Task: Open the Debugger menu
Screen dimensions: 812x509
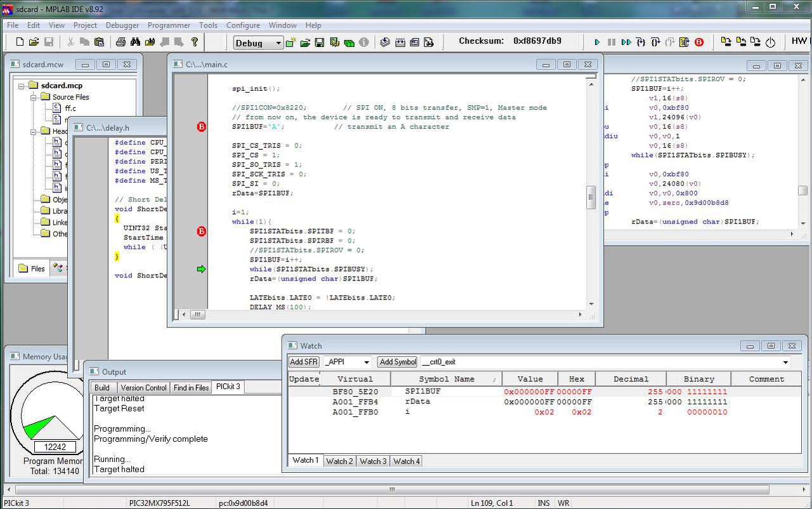Action: pyautogui.click(x=122, y=25)
